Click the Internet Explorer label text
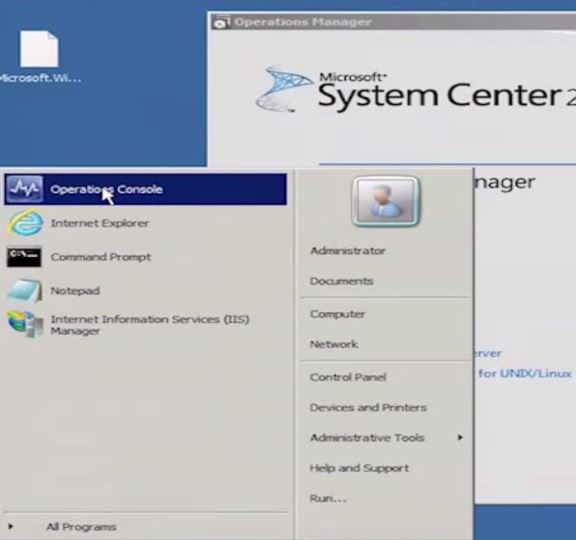Screen dimensions: 576x540 coord(100,223)
